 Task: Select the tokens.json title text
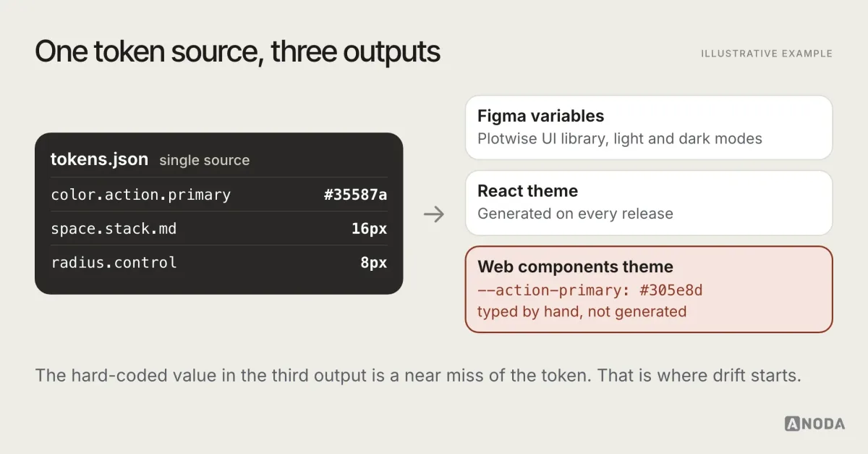[99, 160]
